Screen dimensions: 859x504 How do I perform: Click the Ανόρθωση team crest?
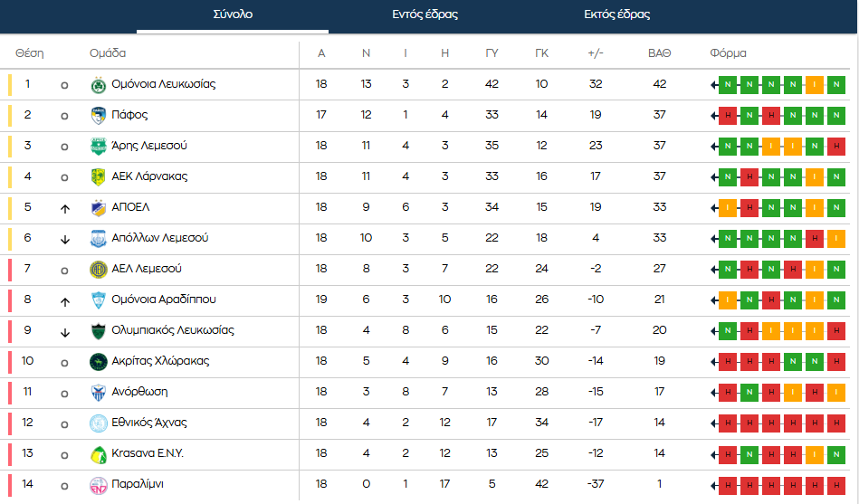(x=98, y=393)
